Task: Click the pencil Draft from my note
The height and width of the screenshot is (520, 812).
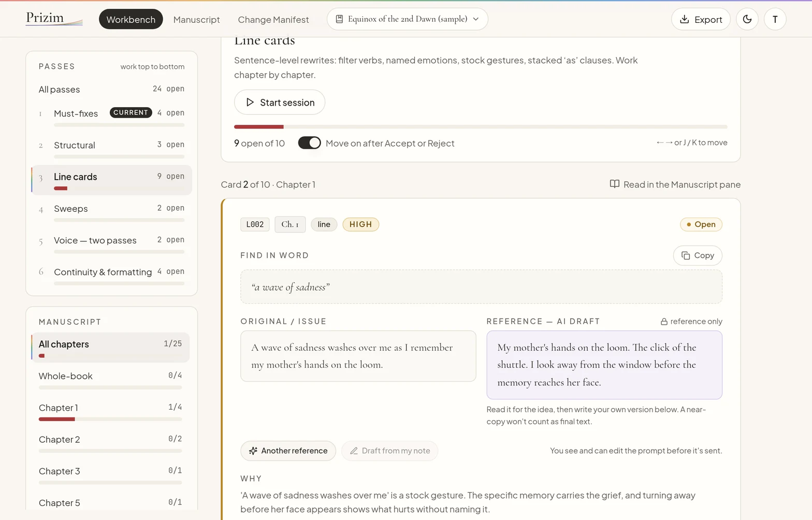Action: tap(389, 451)
